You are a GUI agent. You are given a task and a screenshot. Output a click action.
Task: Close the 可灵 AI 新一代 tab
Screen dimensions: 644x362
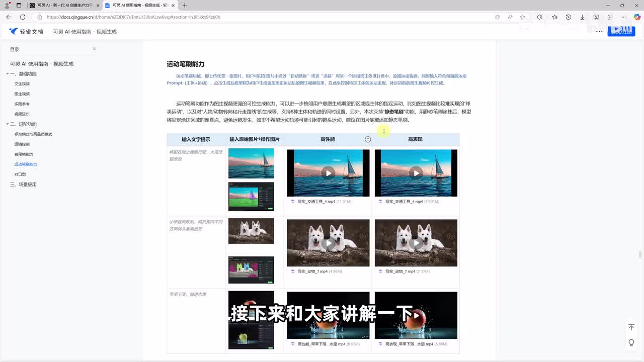(98, 5)
